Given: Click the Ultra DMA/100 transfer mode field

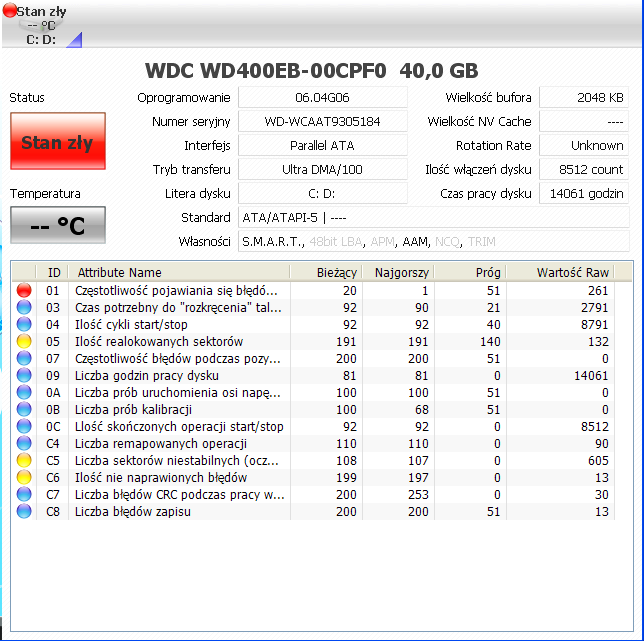Looking at the screenshot, I should pyautogui.click(x=323, y=170).
